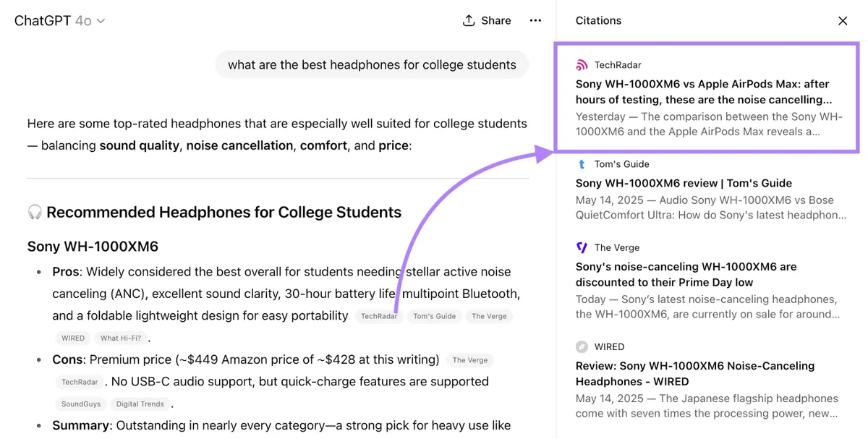Image resolution: width=868 pixels, height=439 pixels.
Task: Click the TechRadar favicon in the Citations panel
Action: 582,65
